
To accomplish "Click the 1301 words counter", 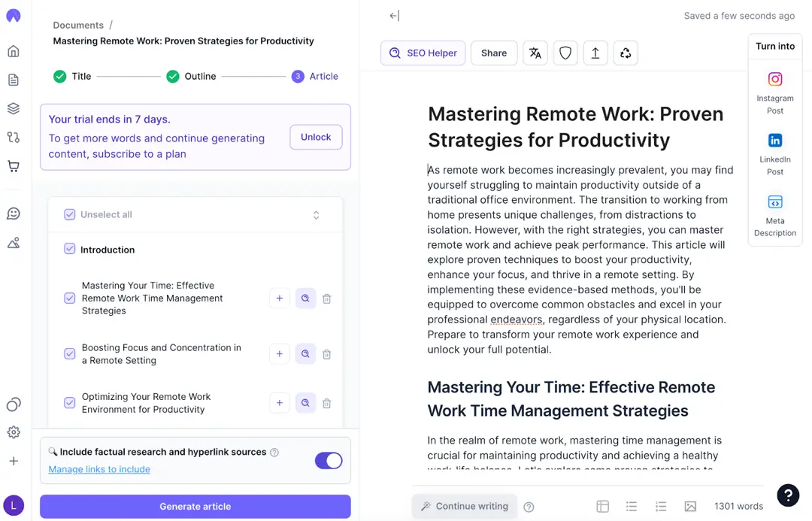I will pyautogui.click(x=738, y=506).
